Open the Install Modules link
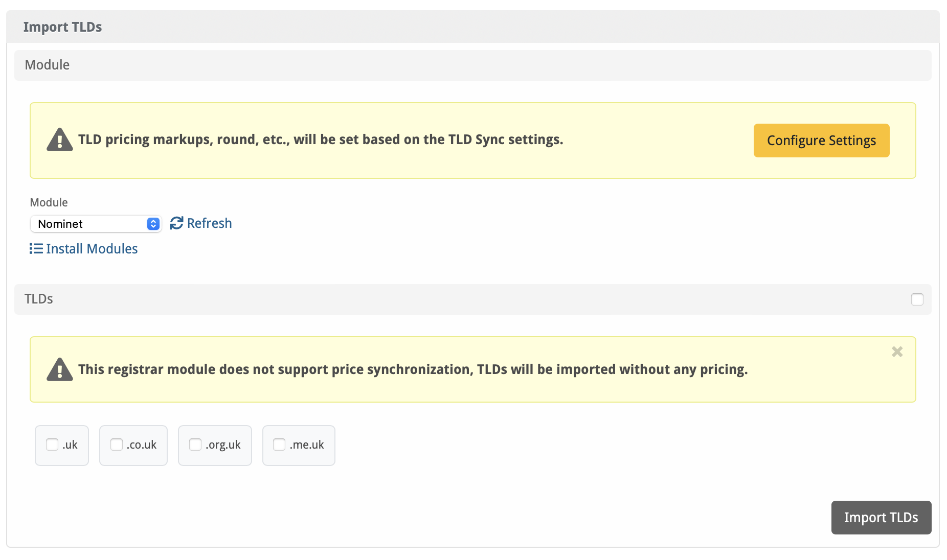The image size is (947, 560). (x=92, y=249)
